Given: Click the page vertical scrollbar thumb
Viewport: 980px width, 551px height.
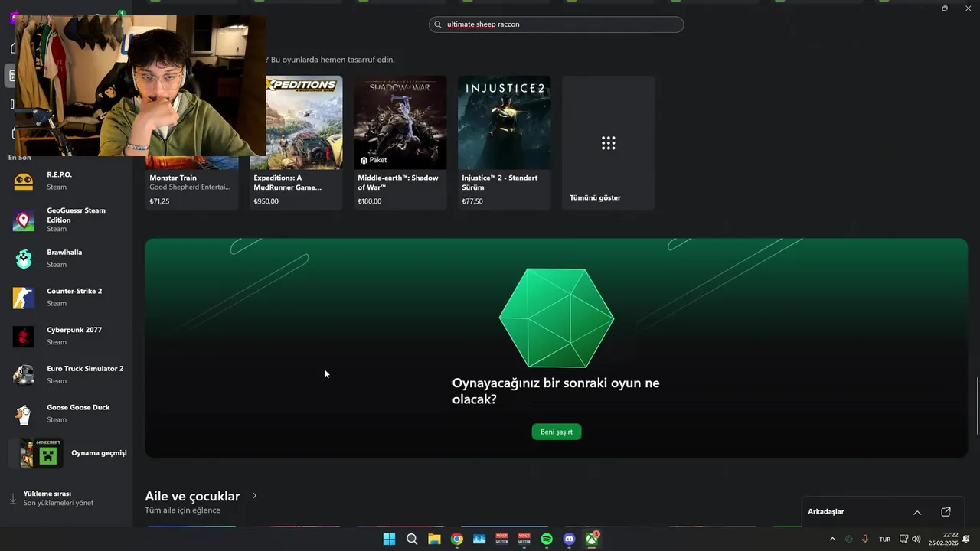Looking at the screenshot, I should coord(977,406).
